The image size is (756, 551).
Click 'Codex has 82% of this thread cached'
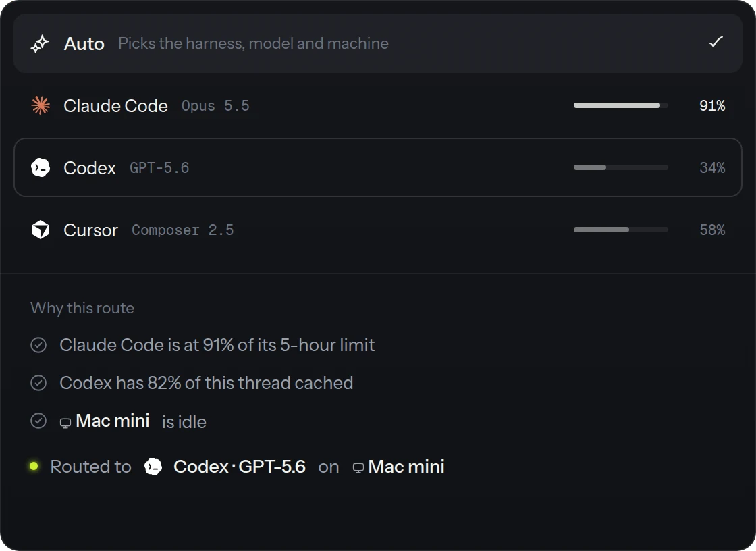pos(207,383)
